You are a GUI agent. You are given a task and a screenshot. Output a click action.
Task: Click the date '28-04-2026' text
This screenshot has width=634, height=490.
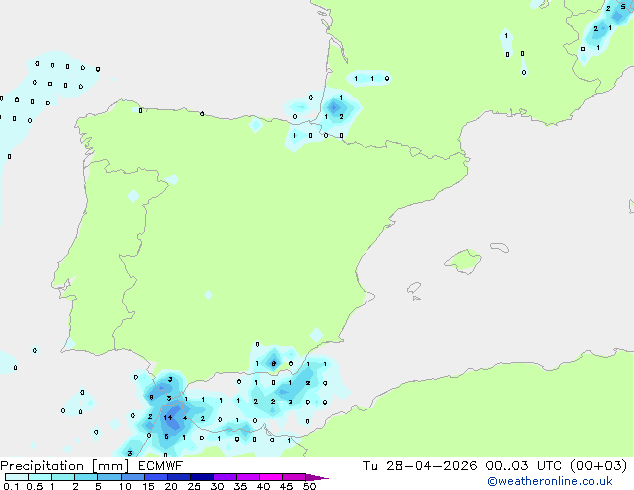point(431,466)
